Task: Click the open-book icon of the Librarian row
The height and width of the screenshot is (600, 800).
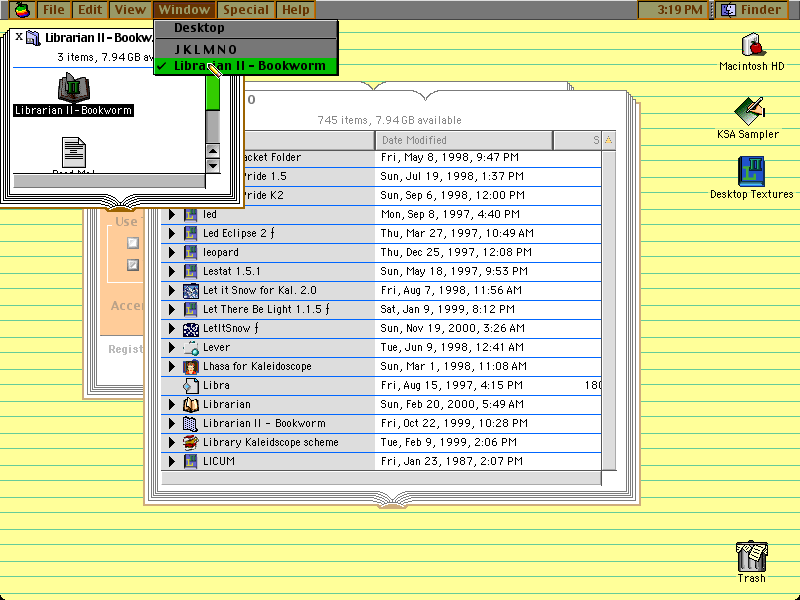Action: (190, 405)
